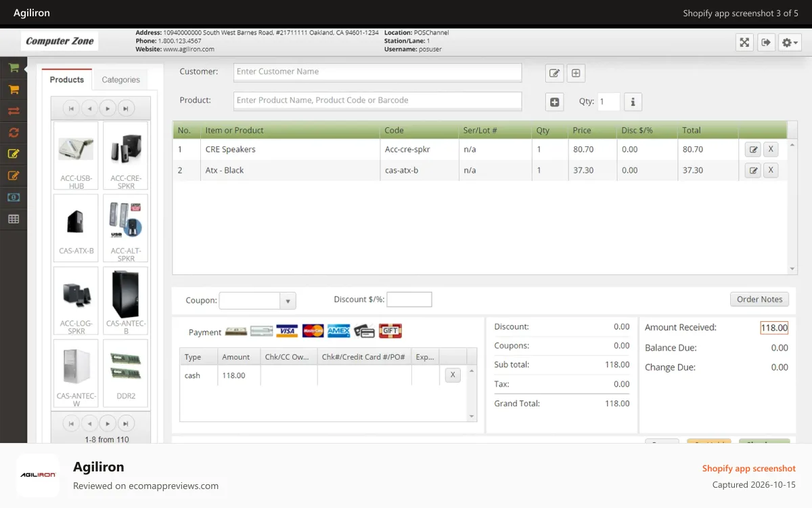Viewport: 812px width, 508px height.
Task: Delete the cash 118.00 payment row
Action: click(453, 375)
